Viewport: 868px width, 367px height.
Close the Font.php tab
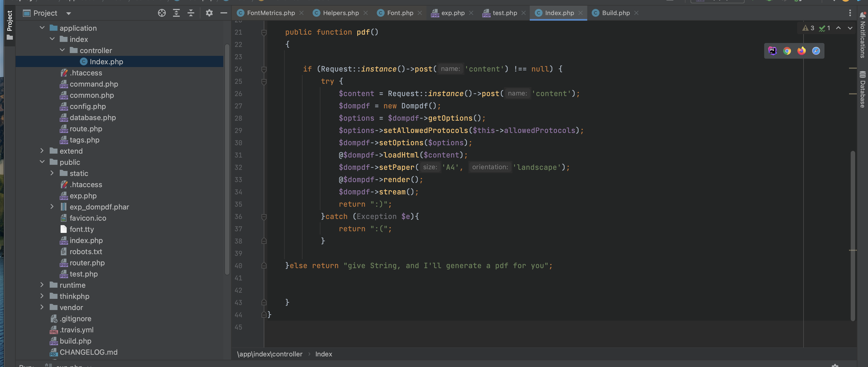420,13
